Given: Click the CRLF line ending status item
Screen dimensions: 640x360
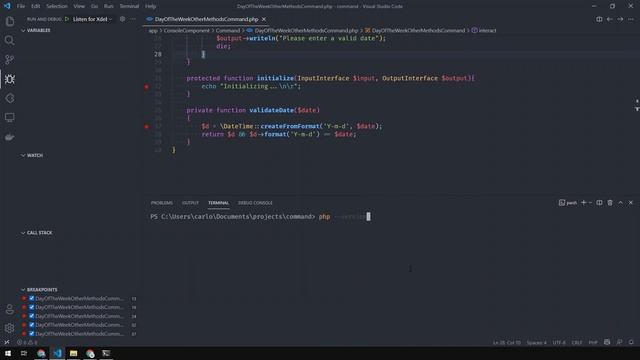Looking at the screenshot, I should [x=577, y=342].
